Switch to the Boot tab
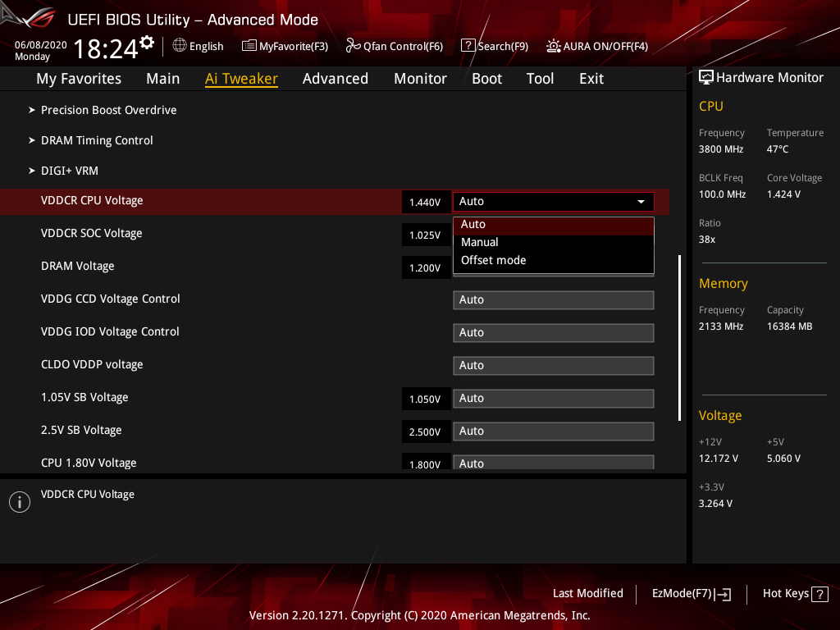Viewport: 840px width, 630px height. pyautogui.click(x=486, y=79)
